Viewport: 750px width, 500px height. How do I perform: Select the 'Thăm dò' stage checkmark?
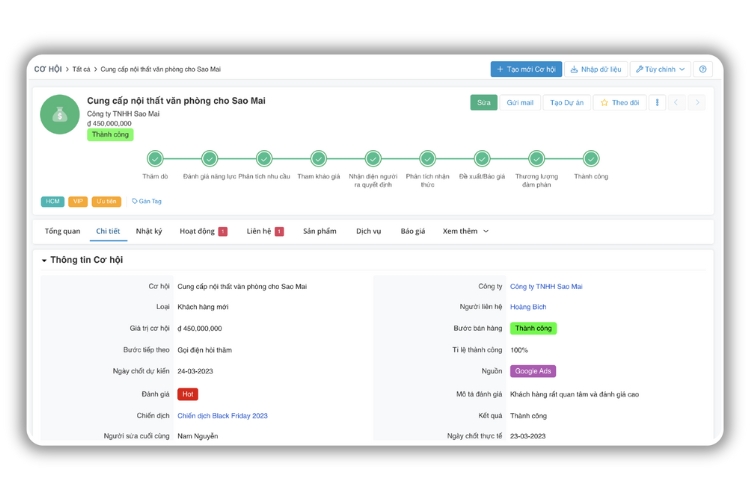(155, 158)
